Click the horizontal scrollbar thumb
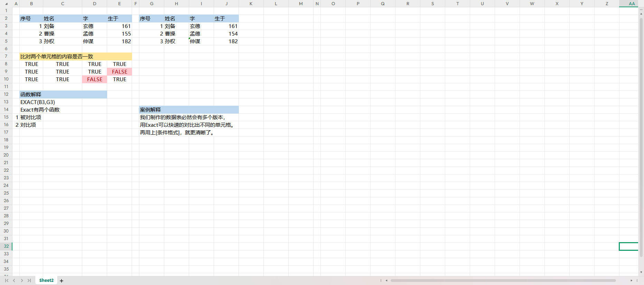Viewport: 644px width, 285px height. click(503, 281)
